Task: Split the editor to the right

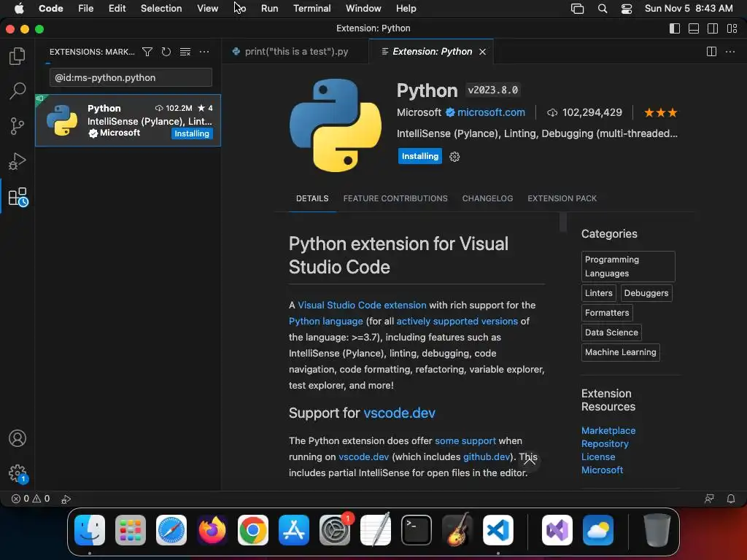Action: coord(711,52)
